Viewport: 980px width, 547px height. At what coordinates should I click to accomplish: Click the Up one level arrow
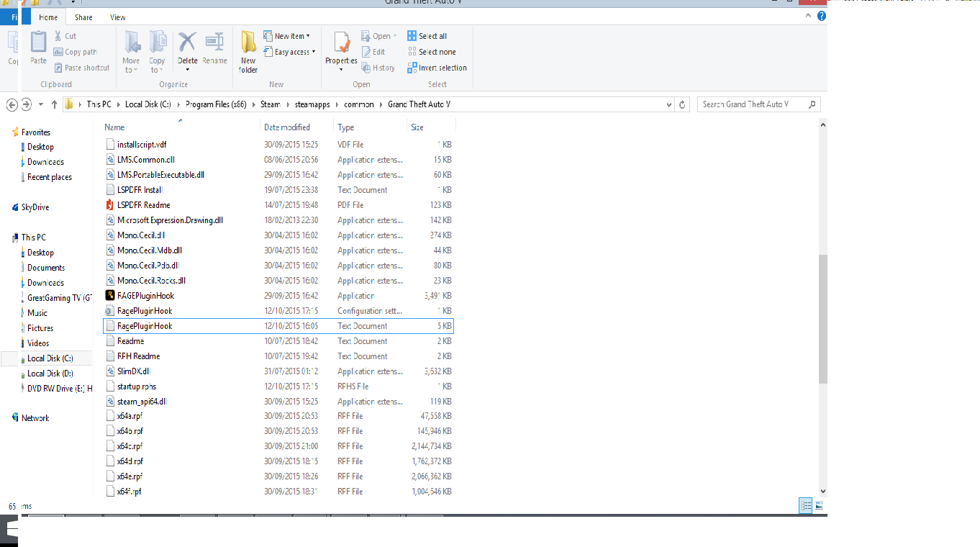54,104
